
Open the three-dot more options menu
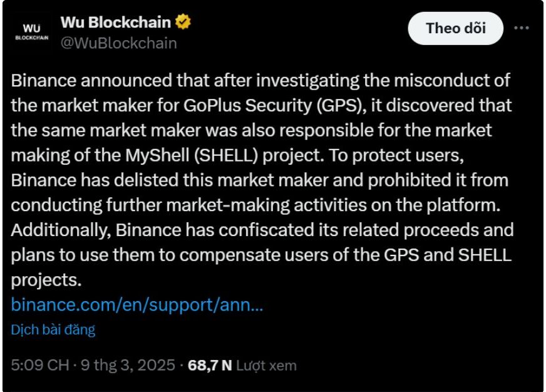522,28
